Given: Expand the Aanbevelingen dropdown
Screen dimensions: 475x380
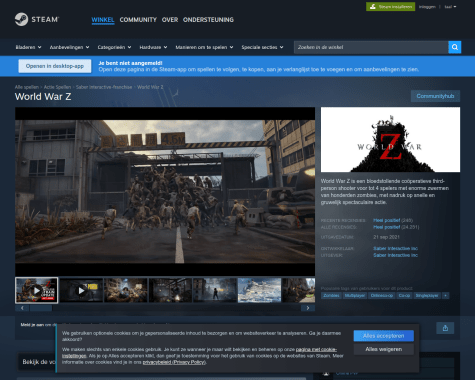Looking at the screenshot, I should tap(69, 47).
